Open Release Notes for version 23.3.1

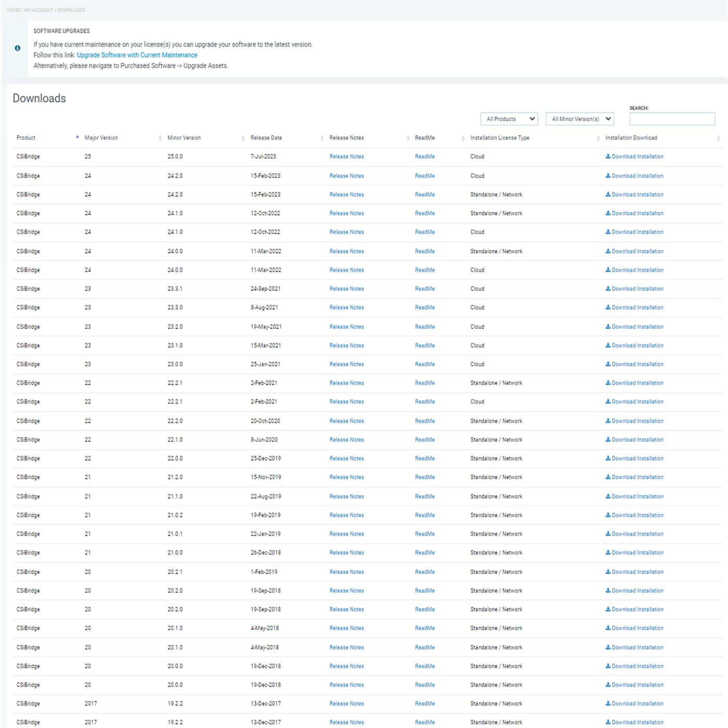pos(347,288)
